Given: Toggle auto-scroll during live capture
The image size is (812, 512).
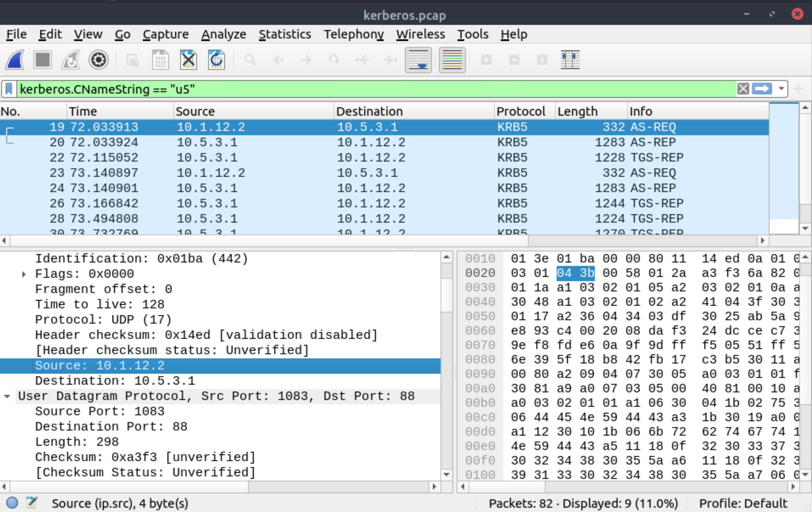Looking at the screenshot, I should tap(418, 60).
